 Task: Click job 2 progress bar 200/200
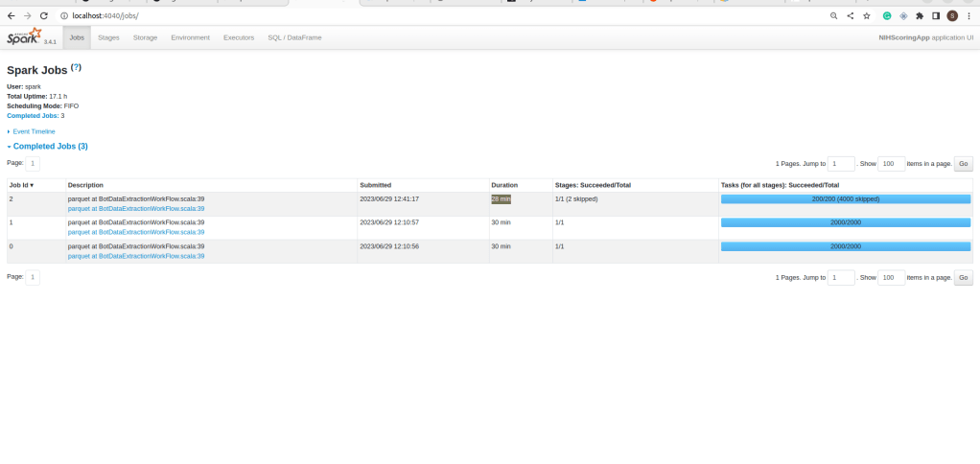[845, 198]
